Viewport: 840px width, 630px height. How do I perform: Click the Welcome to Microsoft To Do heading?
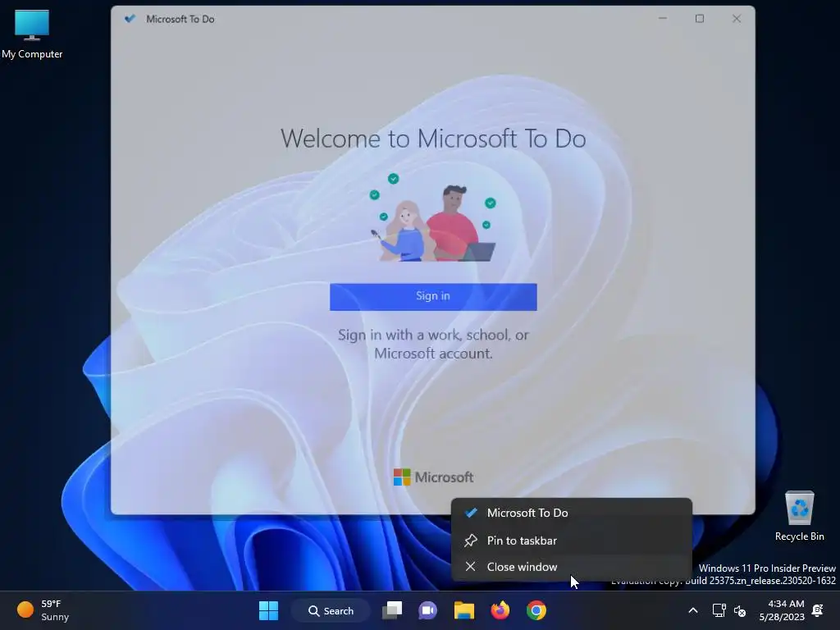tap(433, 138)
